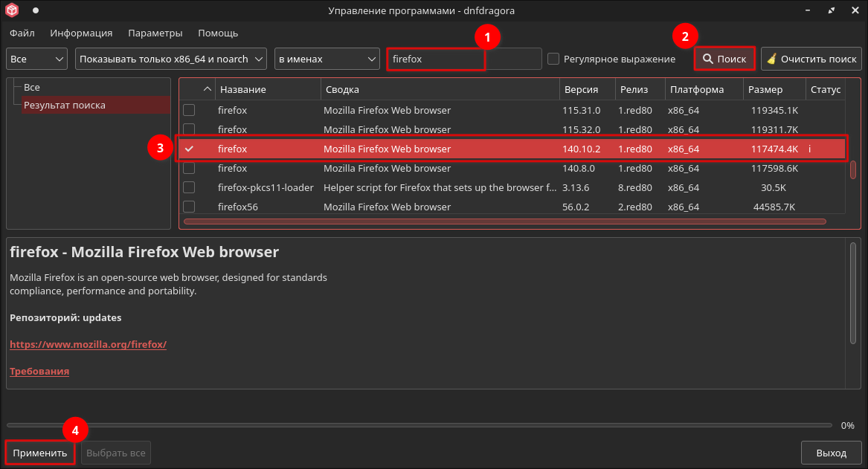Sort by the Релиз column header

tap(640, 89)
